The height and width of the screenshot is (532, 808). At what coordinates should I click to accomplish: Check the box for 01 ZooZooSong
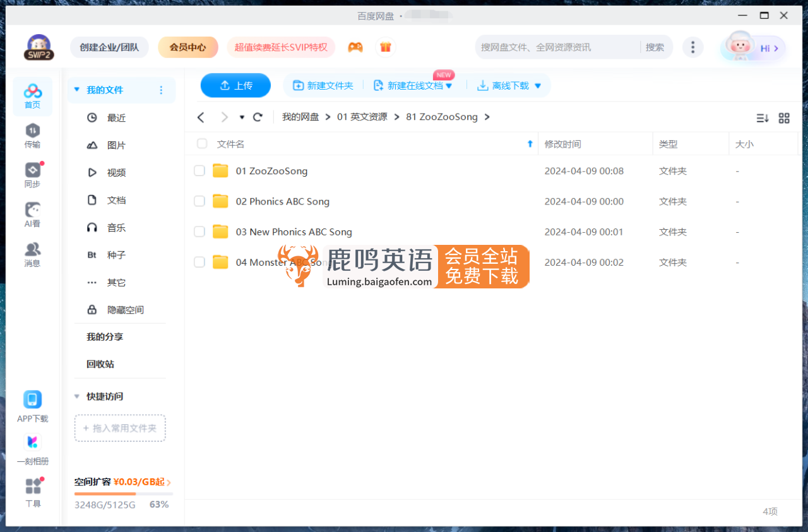pos(199,171)
